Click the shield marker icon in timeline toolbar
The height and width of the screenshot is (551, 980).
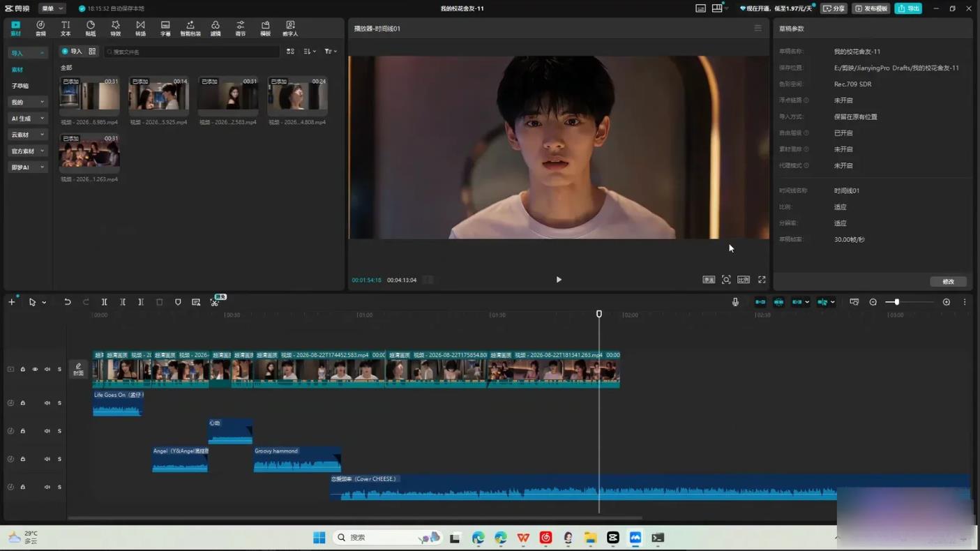coord(178,302)
